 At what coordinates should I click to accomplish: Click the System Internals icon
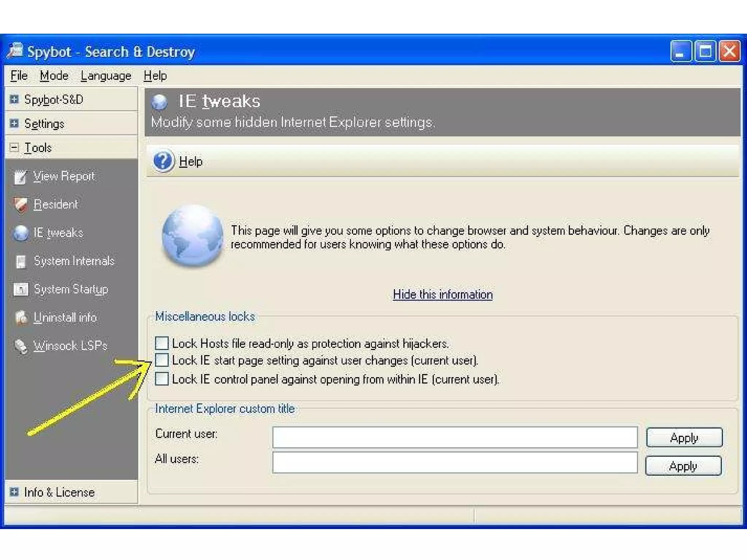click(x=20, y=261)
